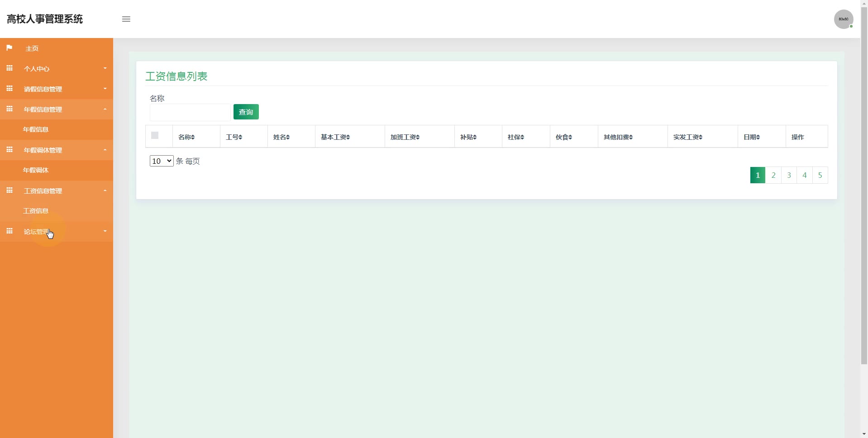
Task: Click the grid icon beside 年假信息管理
Action: pos(10,109)
